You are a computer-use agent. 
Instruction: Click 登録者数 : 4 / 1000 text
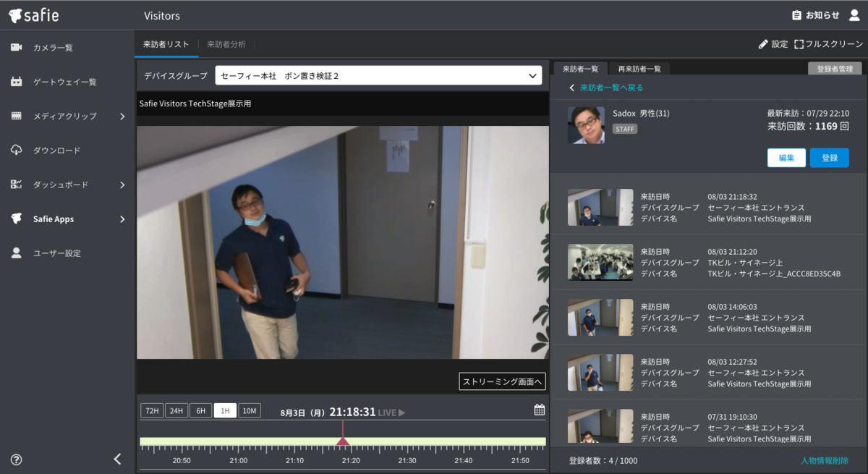pyautogui.click(x=603, y=460)
